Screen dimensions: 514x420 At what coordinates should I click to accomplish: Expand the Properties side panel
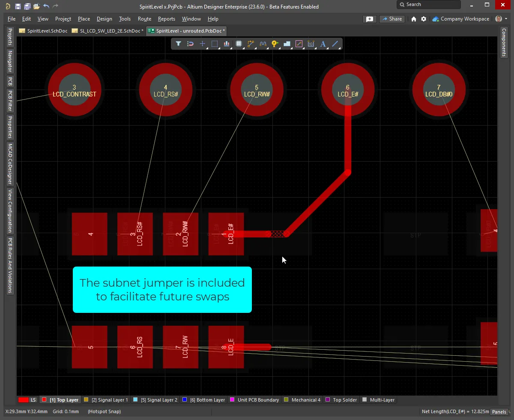10,127
